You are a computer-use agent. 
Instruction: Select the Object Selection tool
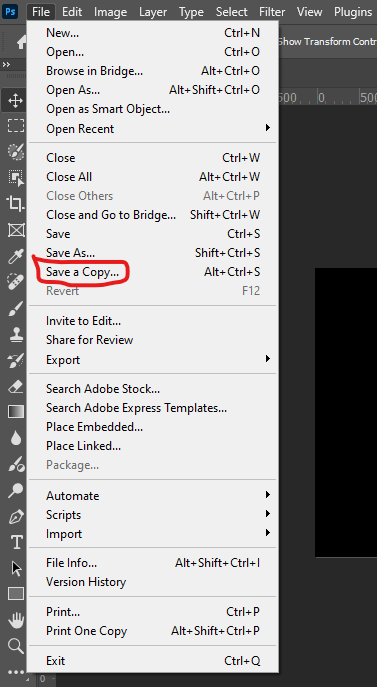(16, 177)
